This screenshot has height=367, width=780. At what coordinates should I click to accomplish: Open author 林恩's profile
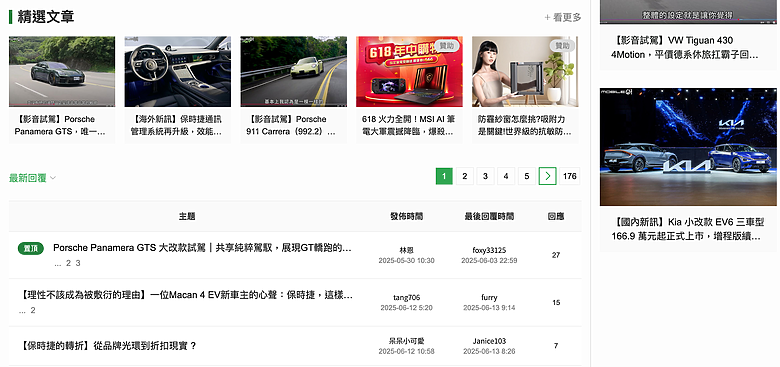(406, 250)
